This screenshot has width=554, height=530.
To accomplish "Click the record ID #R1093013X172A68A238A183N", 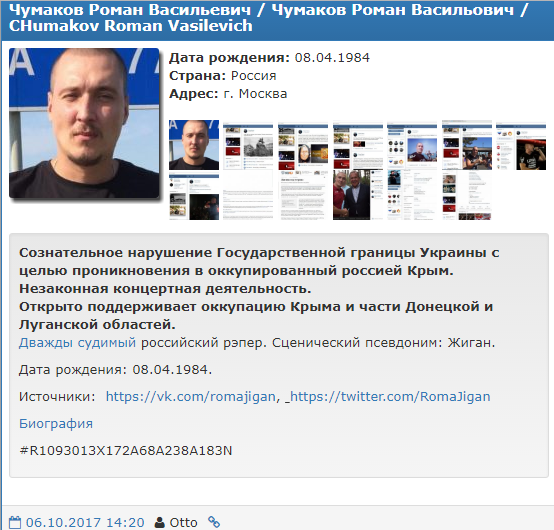I will (x=126, y=450).
